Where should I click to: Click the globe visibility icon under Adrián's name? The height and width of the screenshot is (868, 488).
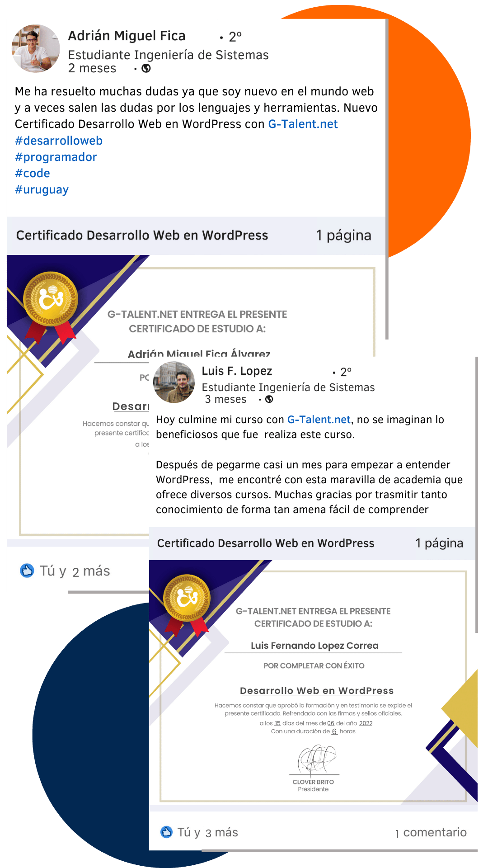tap(146, 68)
